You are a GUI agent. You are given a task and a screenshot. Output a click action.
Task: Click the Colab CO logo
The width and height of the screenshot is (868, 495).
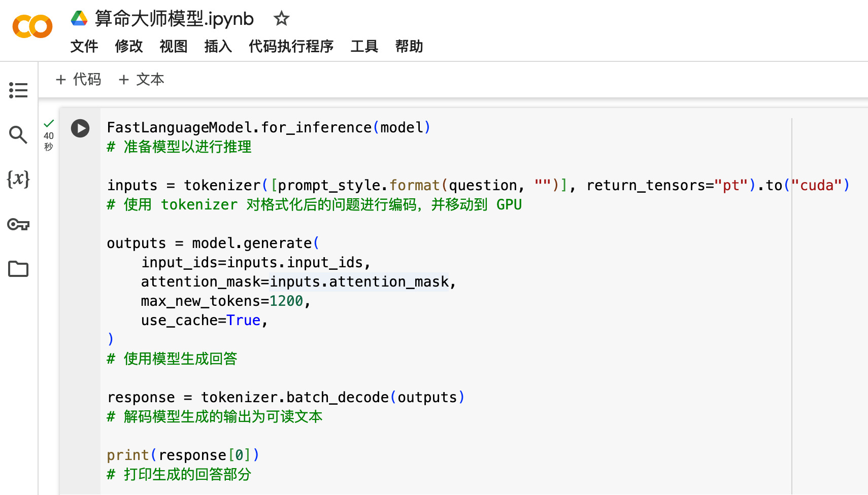32,26
